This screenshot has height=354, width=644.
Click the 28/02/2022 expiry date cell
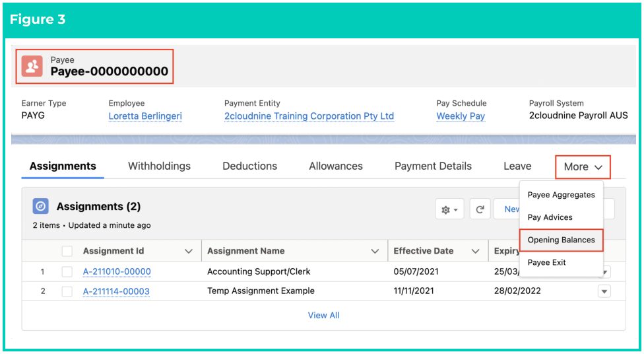click(x=517, y=291)
